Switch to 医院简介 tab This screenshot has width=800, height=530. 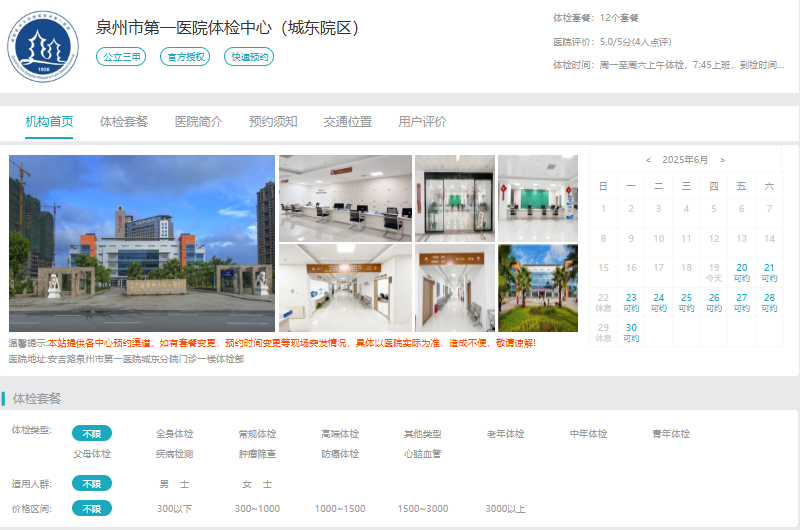[x=198, y=122]
